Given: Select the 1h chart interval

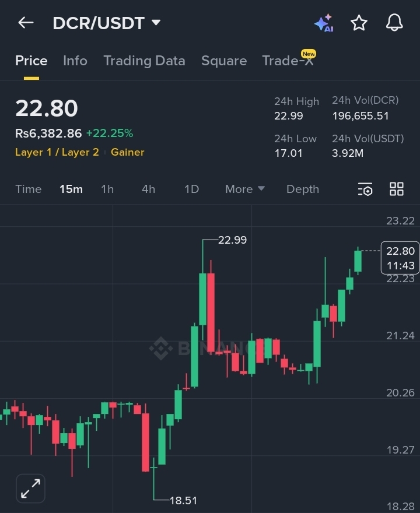Looking at the screenshot, I should (x=107, y=189).
